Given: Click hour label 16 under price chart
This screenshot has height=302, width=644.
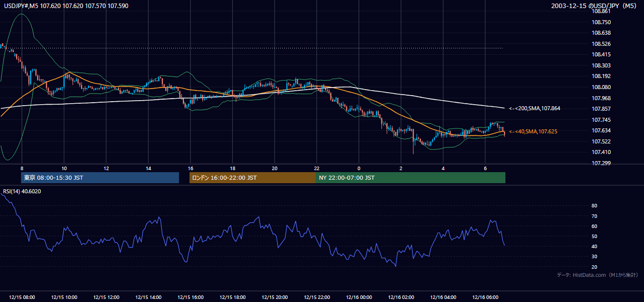Looking at the screenshot, I should 190,168.
